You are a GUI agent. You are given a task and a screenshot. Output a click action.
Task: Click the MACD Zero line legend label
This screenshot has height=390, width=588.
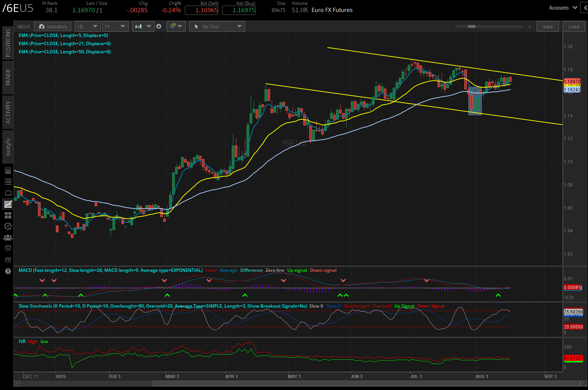coord(275,270)
